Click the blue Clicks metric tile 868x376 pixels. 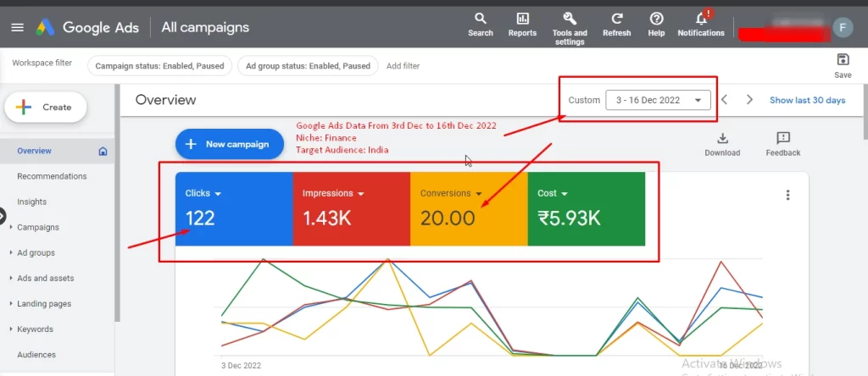234,208
